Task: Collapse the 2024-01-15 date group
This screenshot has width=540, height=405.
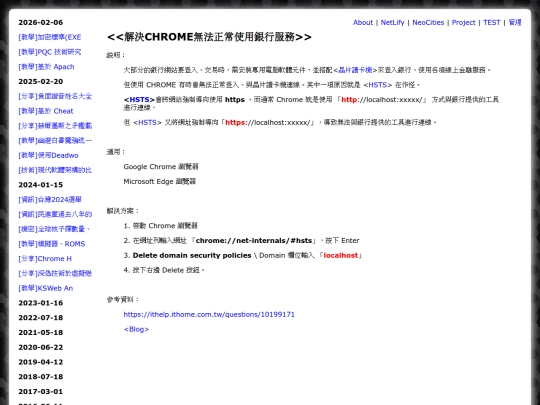Action: [x=41, y=185]
